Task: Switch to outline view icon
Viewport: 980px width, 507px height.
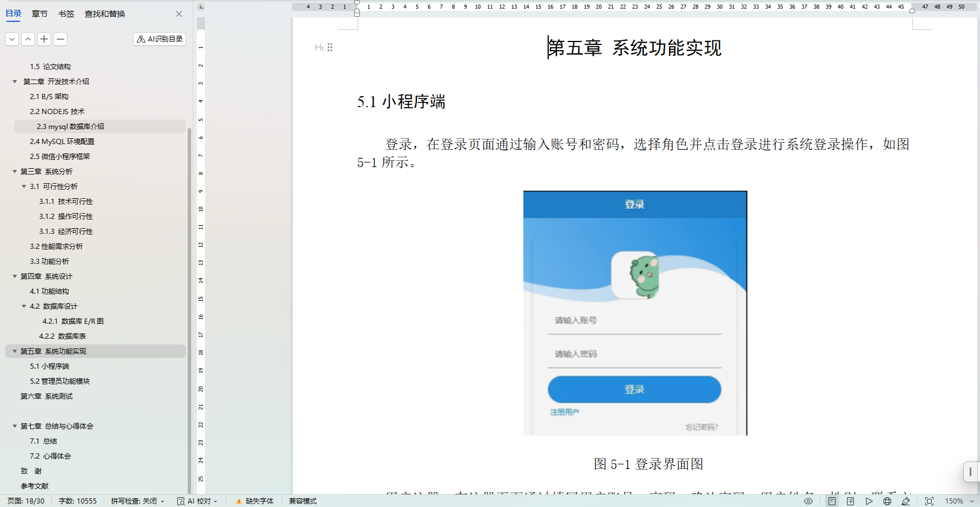Action: tap(850, 501)
